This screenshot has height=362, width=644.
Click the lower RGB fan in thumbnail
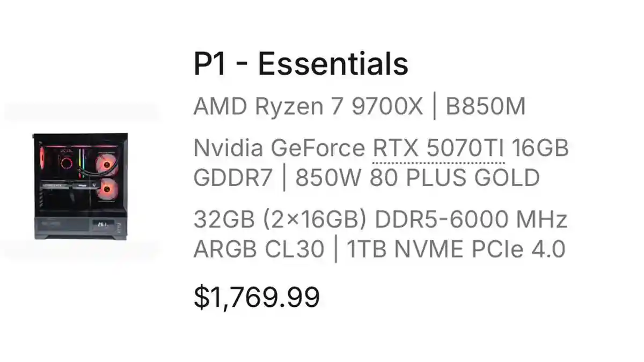tap(108, 189)
